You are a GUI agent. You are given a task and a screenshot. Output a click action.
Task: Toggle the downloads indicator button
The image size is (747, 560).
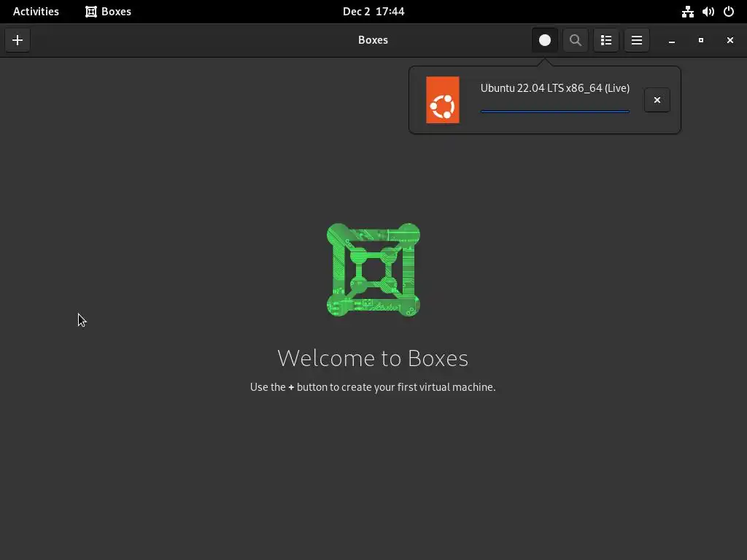pyautogui.click(x=544, y=40)
